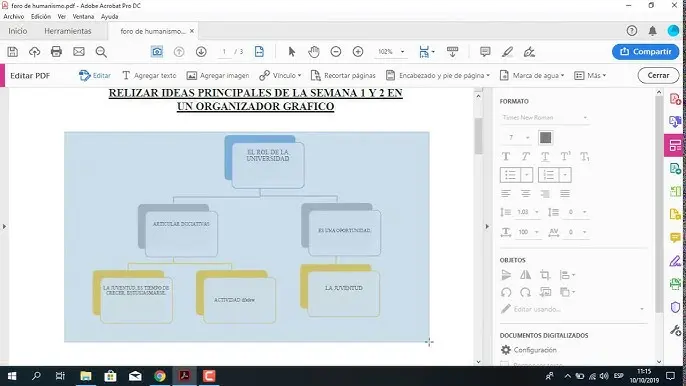This screenshot has width=686, height=386.
Task: Click the page number input field
Action: (224, 52)
